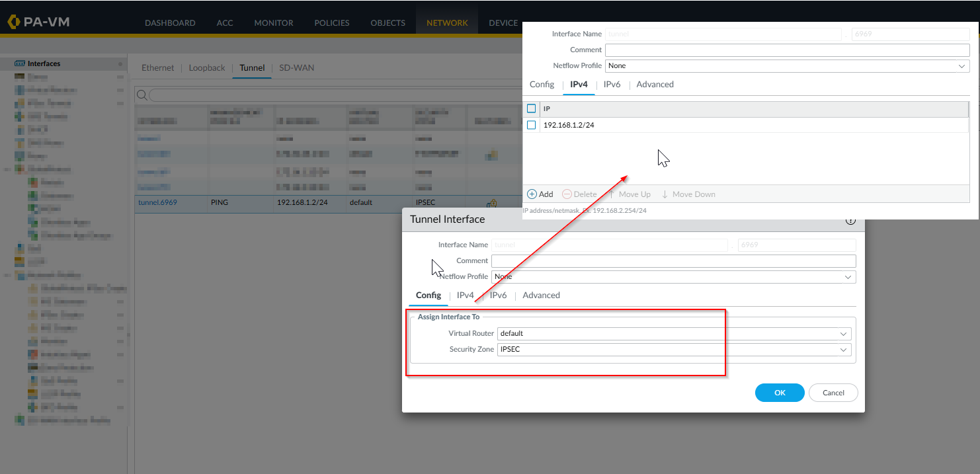980x474 pixels.
Task: Click the Move Down arrow icon
Action: pos(665,194)
